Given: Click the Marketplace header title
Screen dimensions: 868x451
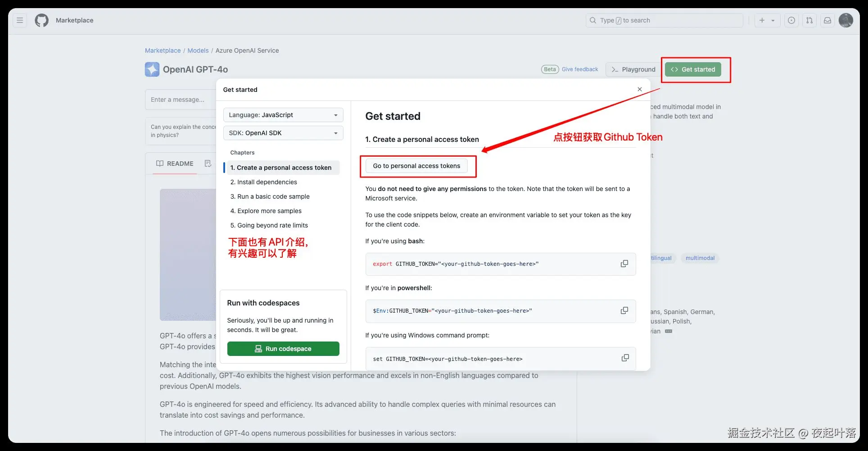Looking at the screenshot, I should pos(74,20).
